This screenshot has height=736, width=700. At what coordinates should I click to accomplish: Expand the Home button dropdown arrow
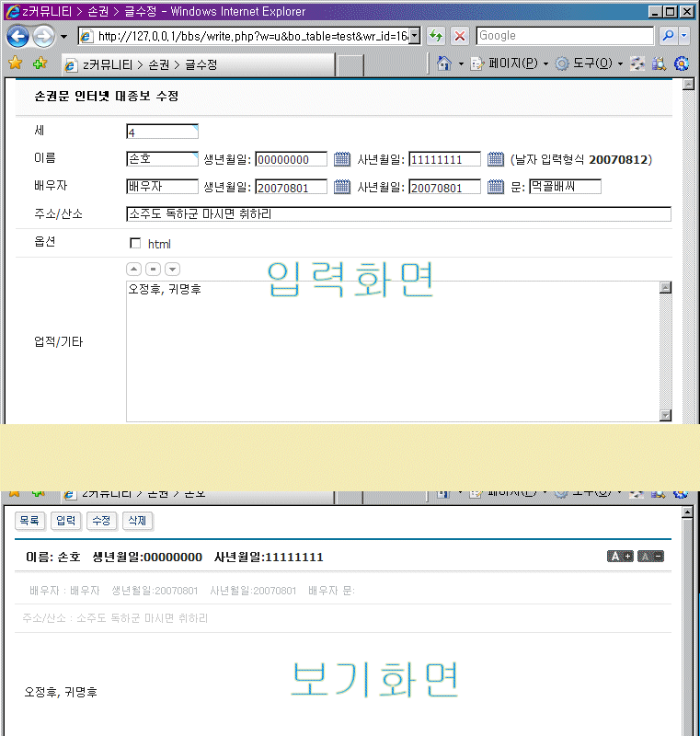(461, 63)
